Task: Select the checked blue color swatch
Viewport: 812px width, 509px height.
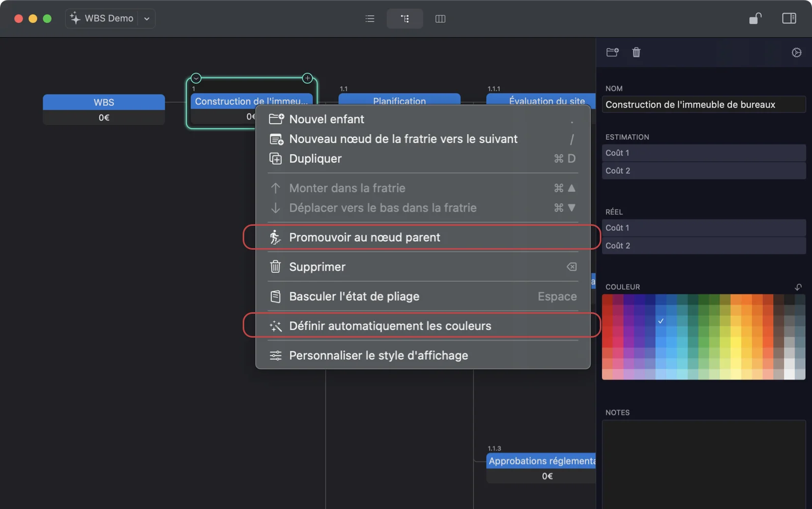Action: tap(660, 321)
